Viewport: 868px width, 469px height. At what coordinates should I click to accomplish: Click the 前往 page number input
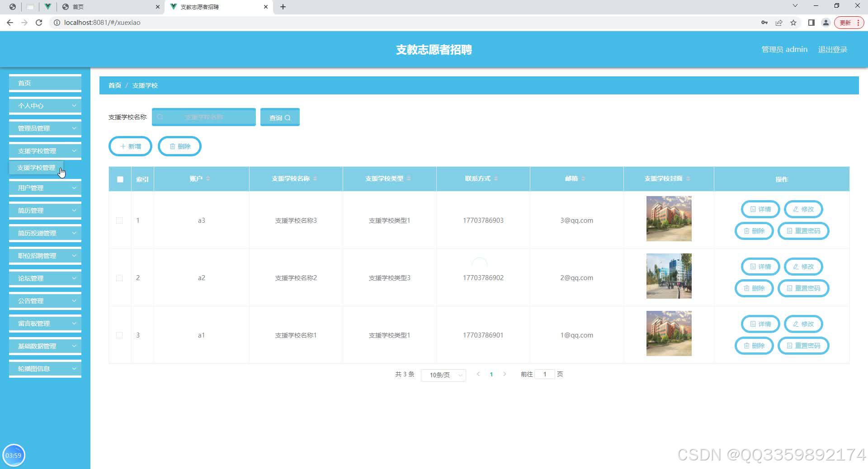[545, 374]
